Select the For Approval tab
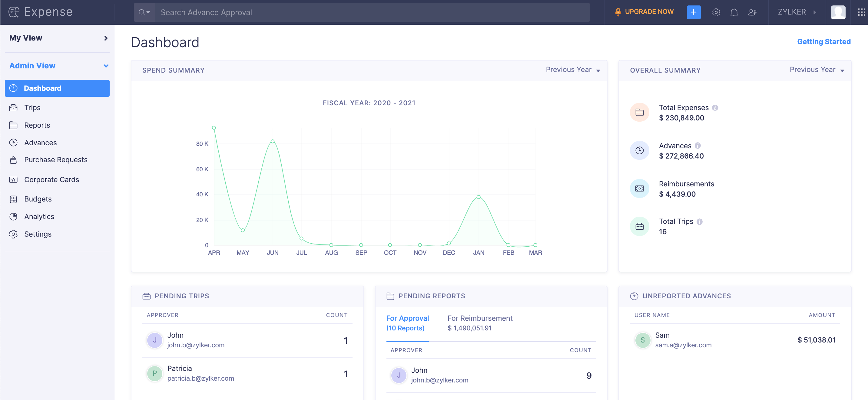Image resolution: width=868 pixels, height=400 pixels. pos(407,323)
